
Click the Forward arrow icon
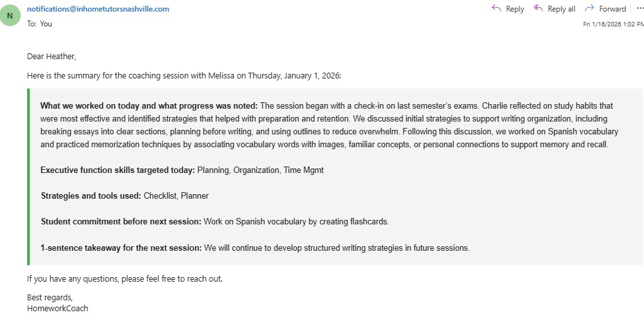pos(589,8)
